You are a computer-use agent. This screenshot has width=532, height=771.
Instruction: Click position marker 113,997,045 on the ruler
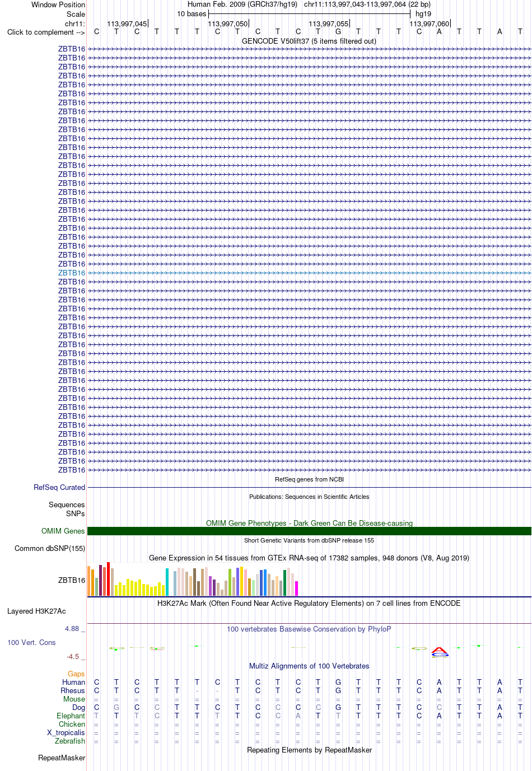pyautogui.click(x=127, y=24)
